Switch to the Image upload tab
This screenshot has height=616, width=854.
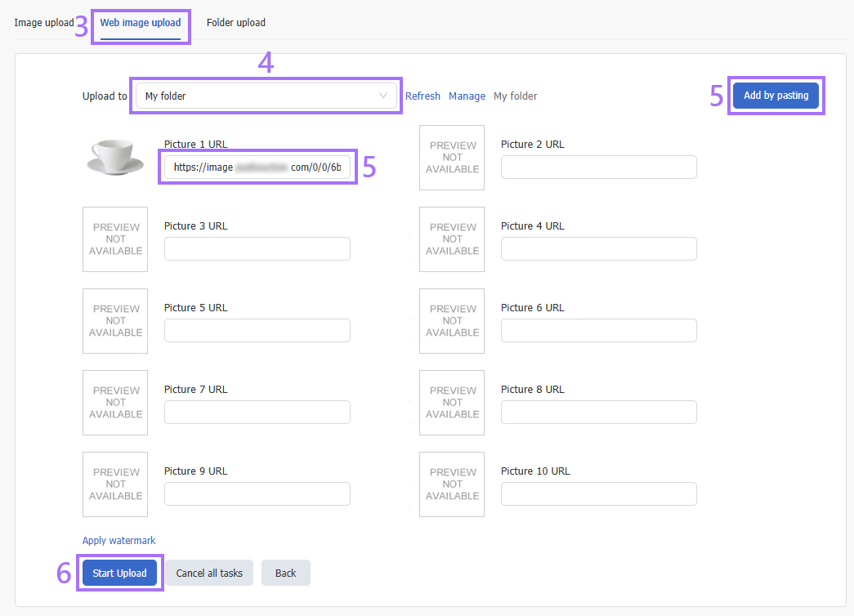pos(43,23)
